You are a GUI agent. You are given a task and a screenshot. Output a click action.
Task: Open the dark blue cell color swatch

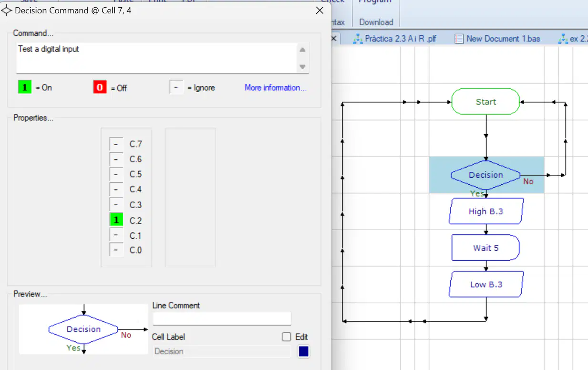304,351
